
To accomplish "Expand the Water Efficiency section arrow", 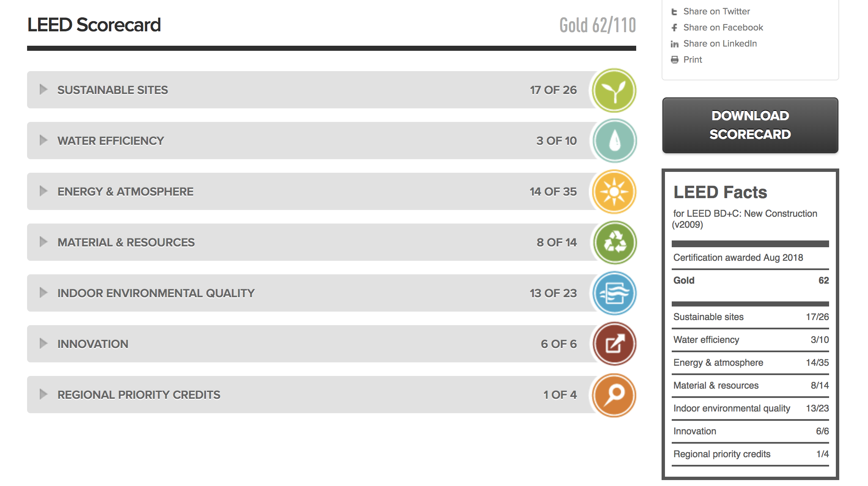I will pyautogui.click(x=43, y=140).
